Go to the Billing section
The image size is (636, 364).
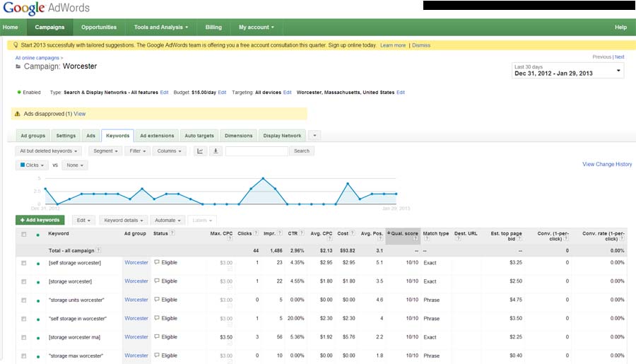pyautogui.click(x=213, y=27)
